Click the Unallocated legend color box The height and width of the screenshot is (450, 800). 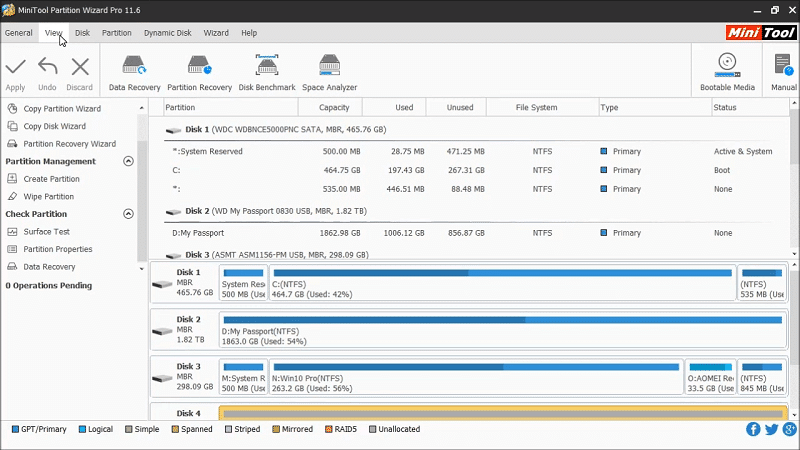pos(372,429)
